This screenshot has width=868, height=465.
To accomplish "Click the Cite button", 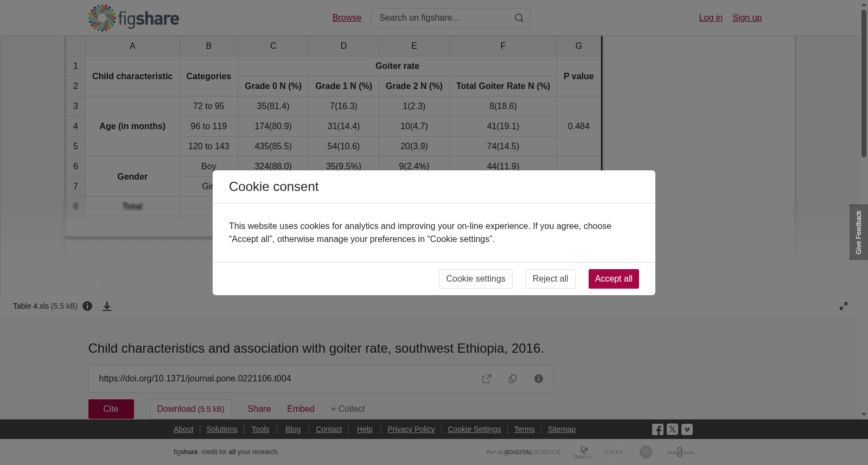I will [111, 409].
